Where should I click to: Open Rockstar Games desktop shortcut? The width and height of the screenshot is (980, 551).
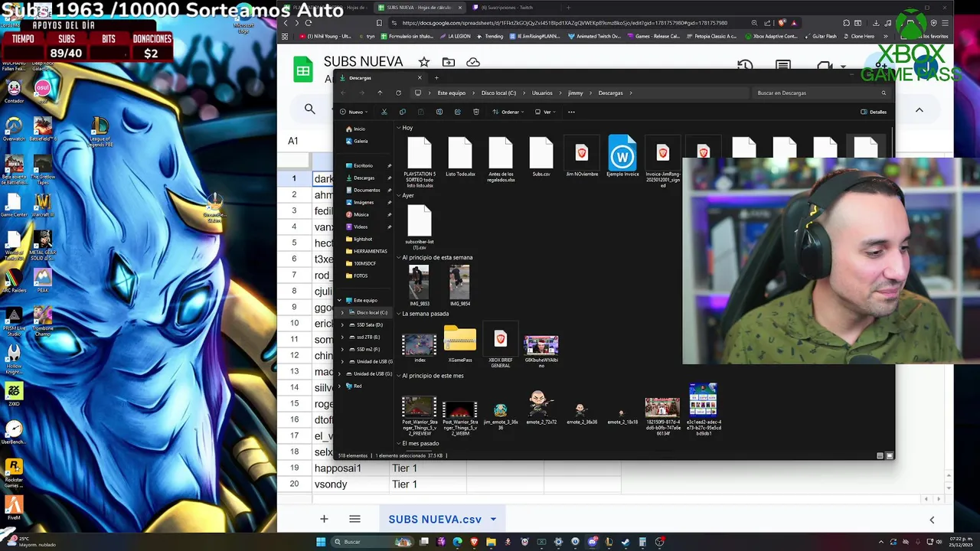(x=13, y=472)
